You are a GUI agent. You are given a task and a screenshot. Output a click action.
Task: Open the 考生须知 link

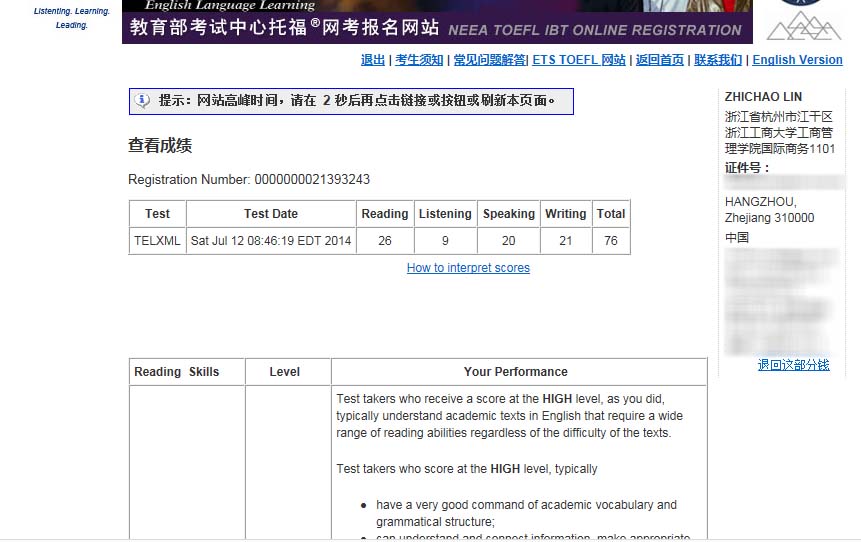pos(419,60)
